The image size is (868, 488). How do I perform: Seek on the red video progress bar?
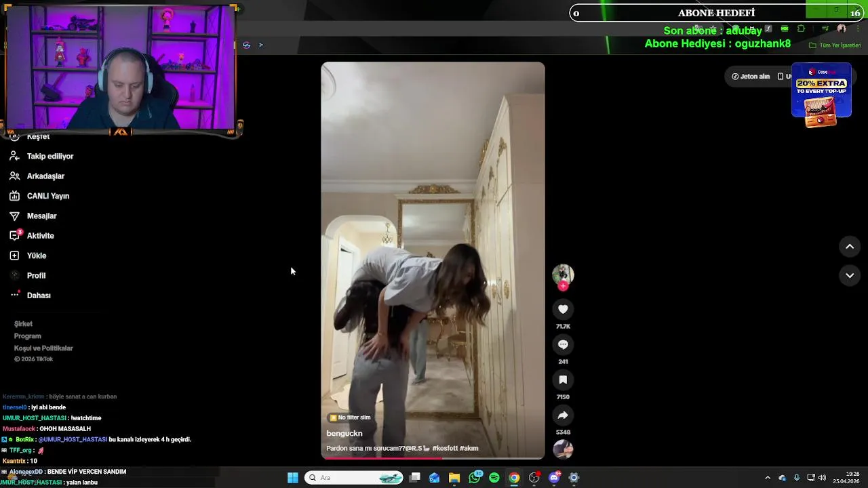(x=433, y=458)
